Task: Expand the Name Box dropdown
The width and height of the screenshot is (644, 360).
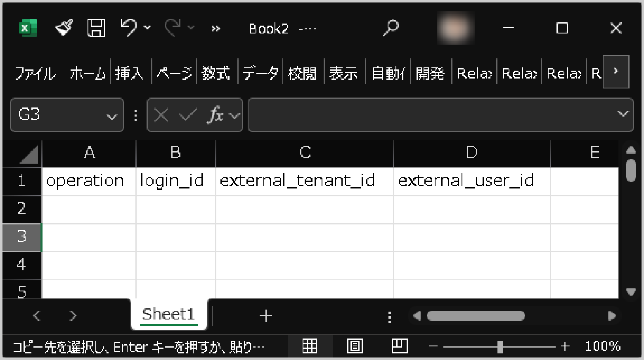Action: [x=112, y=116]
